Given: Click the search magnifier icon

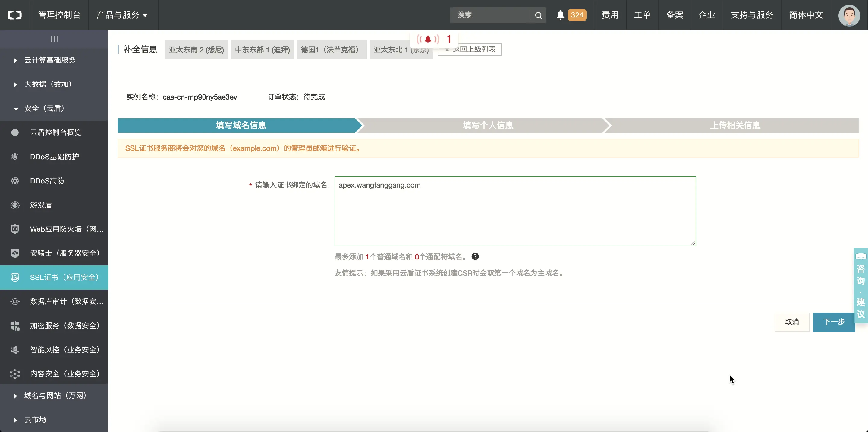Looking at the screenshot, I should [538, 15].
